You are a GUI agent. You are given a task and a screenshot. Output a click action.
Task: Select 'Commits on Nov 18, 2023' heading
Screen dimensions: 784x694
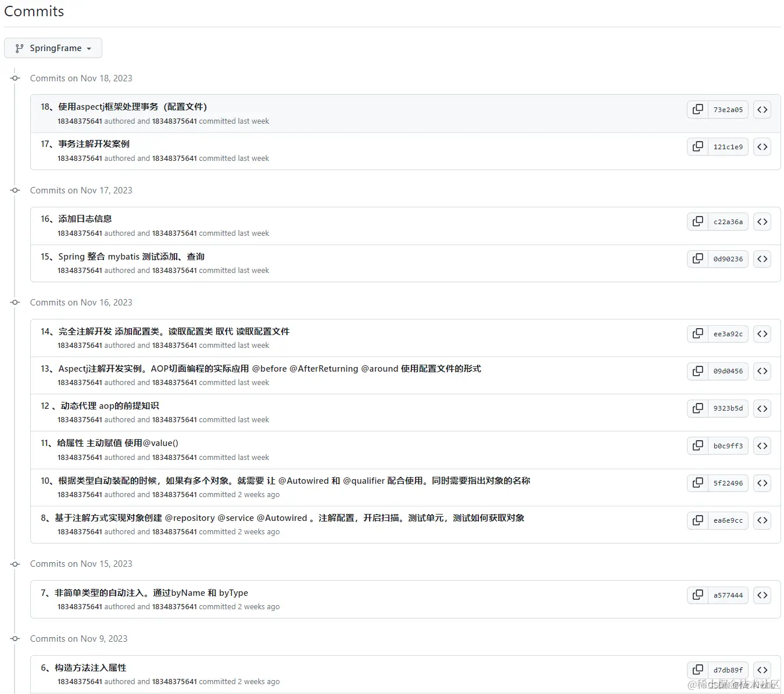tap(81, 78)
